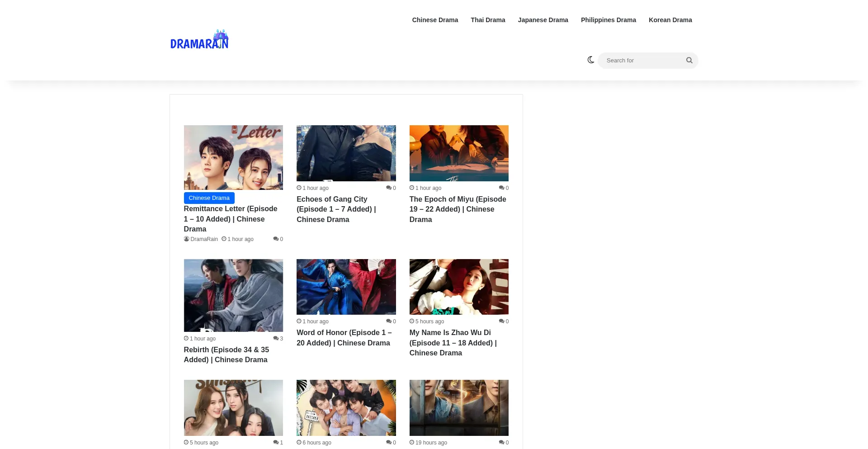The width and height of the screenshot is (868, 449).
Task: Open the Word of Honor post title
Action: tap(344, 338)
